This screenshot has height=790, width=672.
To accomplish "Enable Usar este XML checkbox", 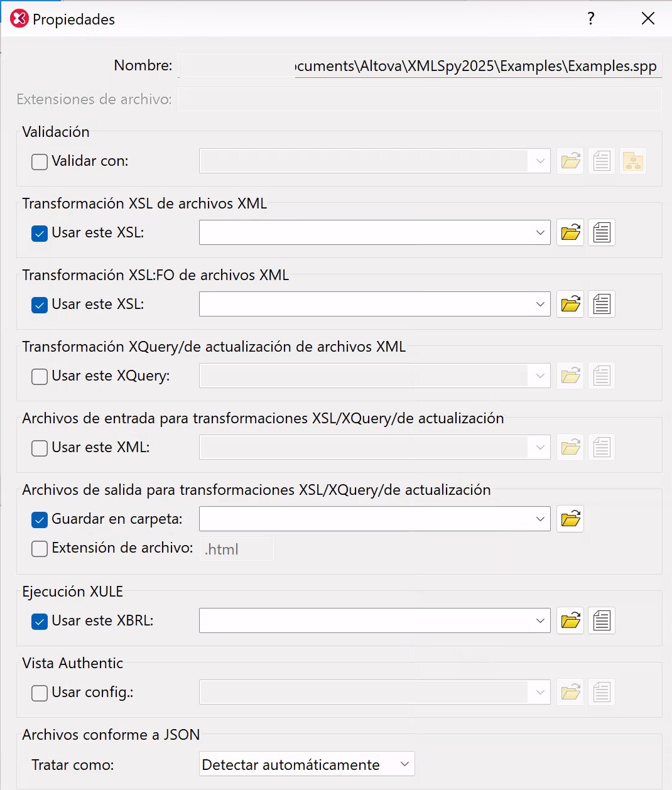I will pyautogui.click(x=40, y=448).
